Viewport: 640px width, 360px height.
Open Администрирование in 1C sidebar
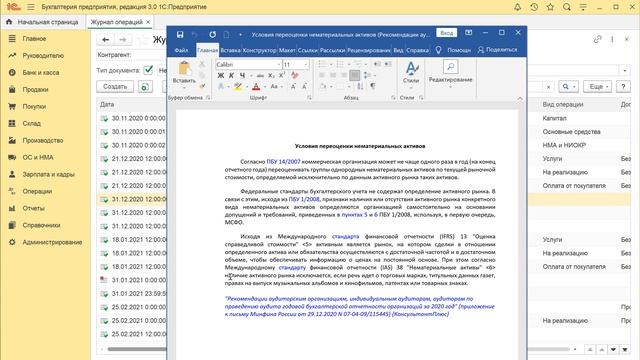52,242
